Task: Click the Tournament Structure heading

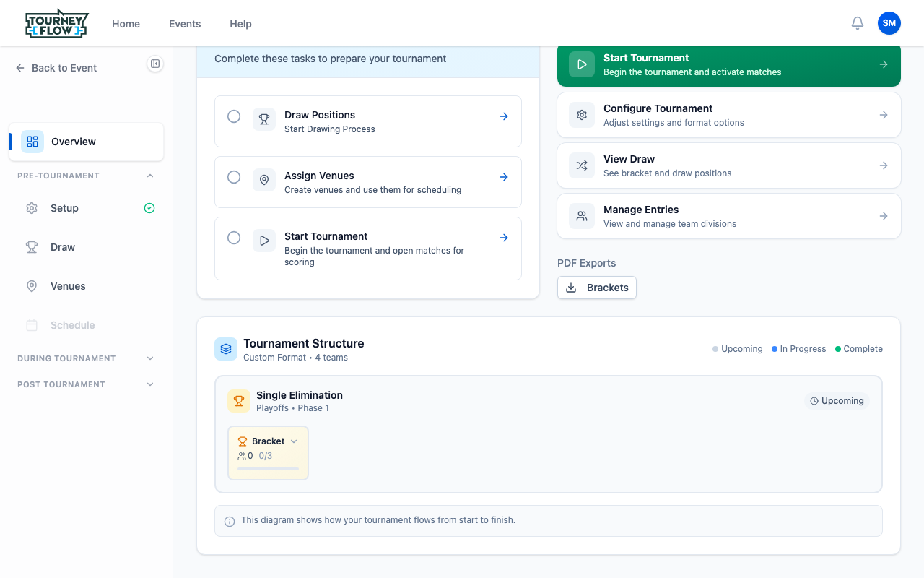Action: [x=304, y=343]
